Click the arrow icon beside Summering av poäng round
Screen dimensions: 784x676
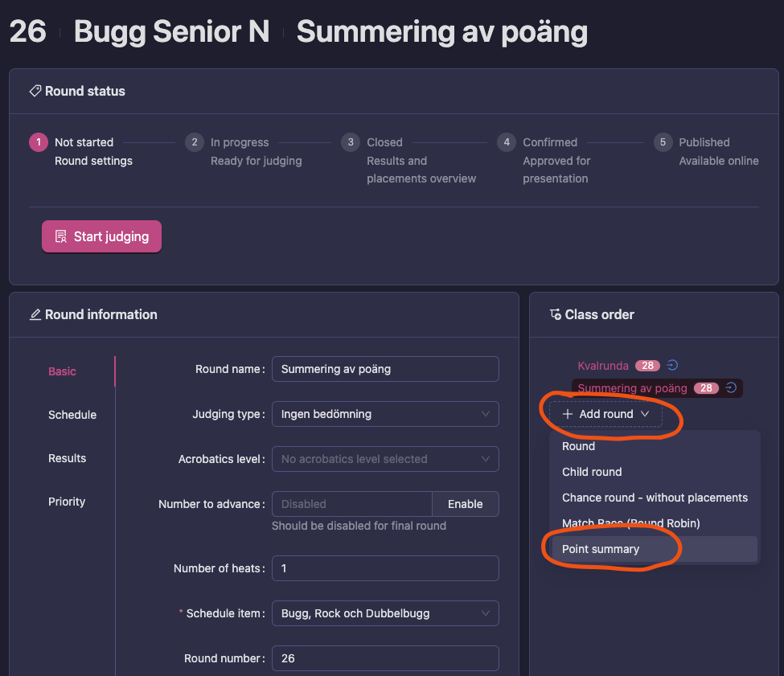(x=731, y=388)
